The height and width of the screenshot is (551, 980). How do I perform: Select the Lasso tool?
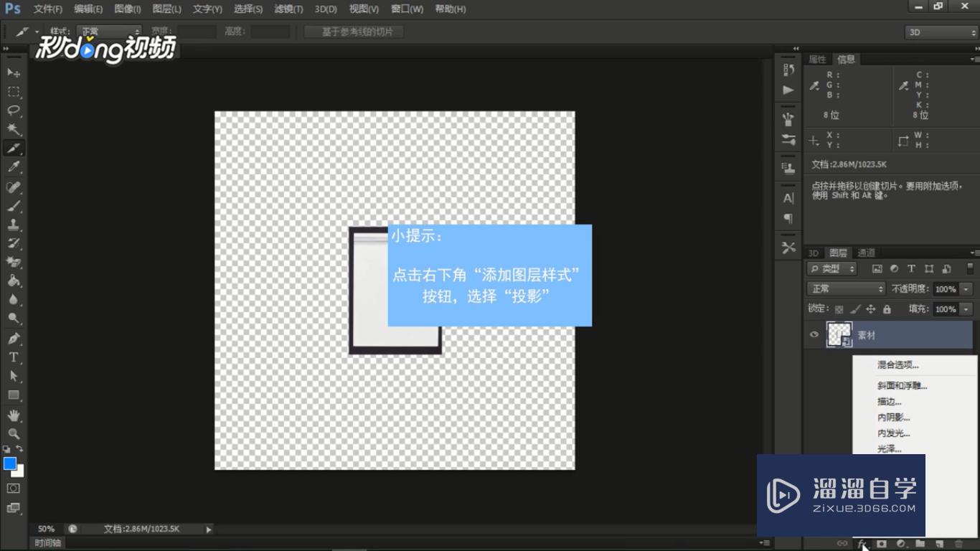click(x=14, y=110)
